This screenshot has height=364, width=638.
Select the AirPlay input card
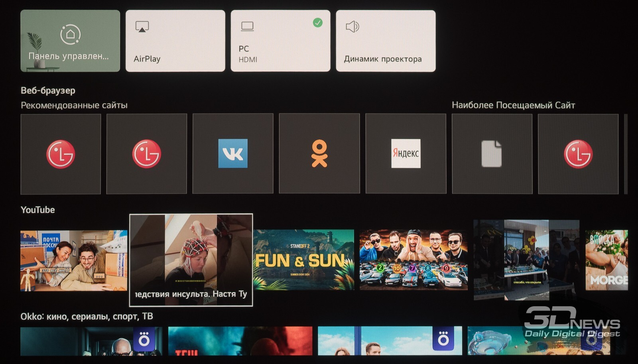(x=175, y=41)
